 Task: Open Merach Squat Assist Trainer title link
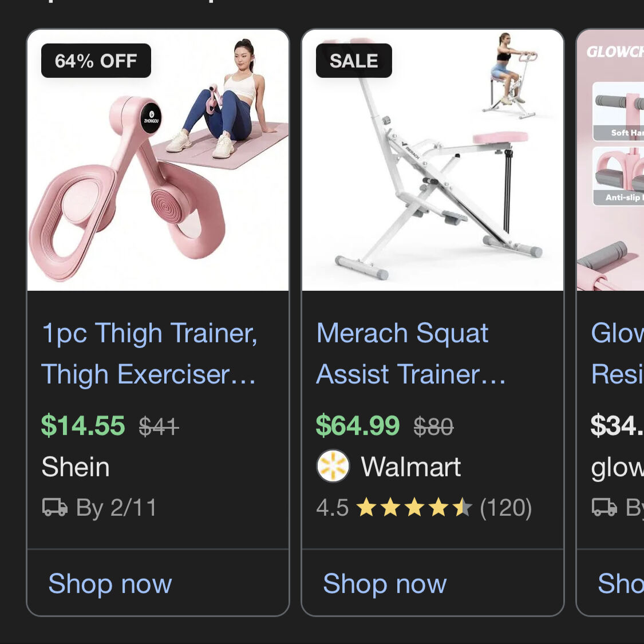[x=410, y=354]
